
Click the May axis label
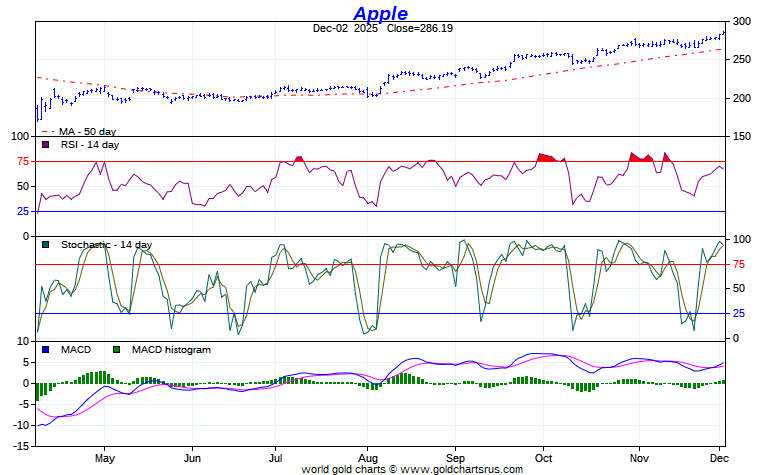click(105, 458)
